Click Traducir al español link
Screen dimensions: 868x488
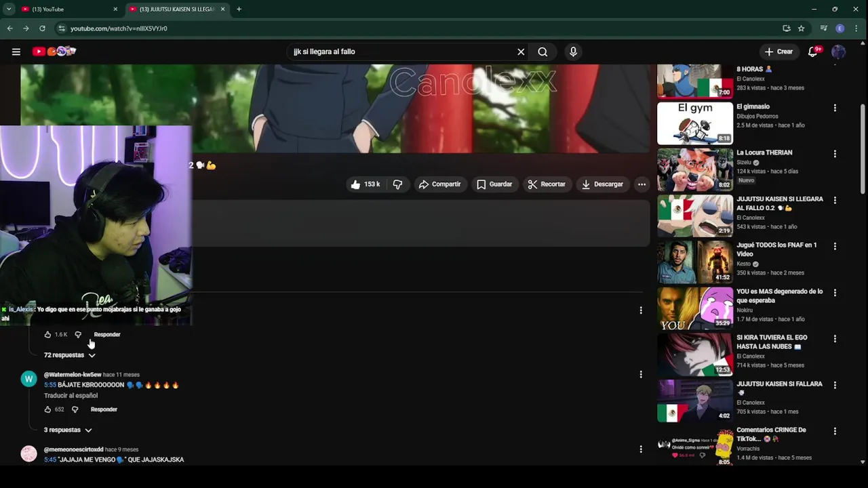(x=71, y=396)
